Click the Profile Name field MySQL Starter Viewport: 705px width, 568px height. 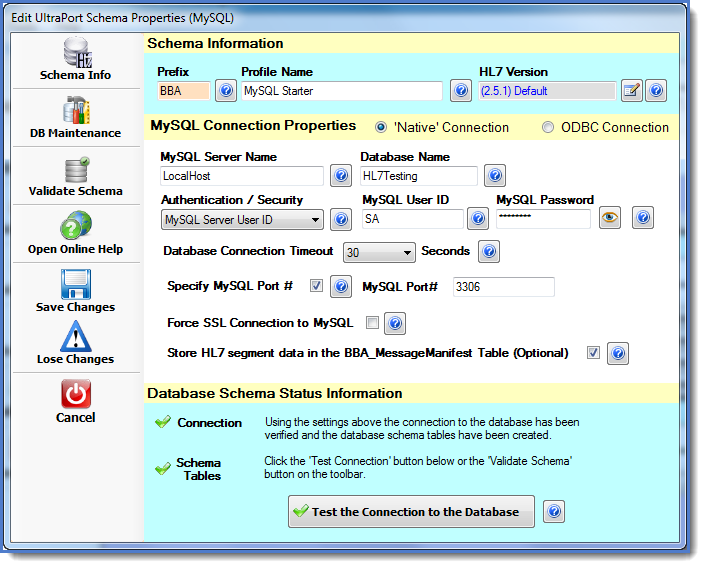click(342, 91)
